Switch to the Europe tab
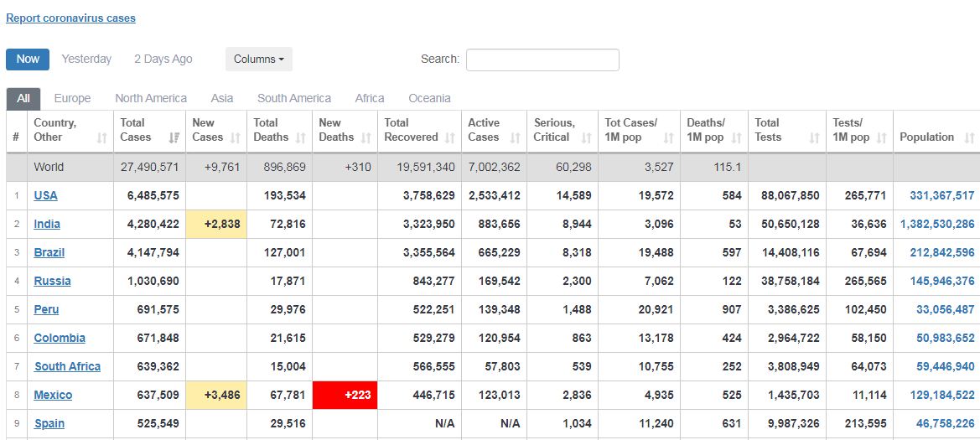The height and width of the screenshot is (440, 980). 72,99
